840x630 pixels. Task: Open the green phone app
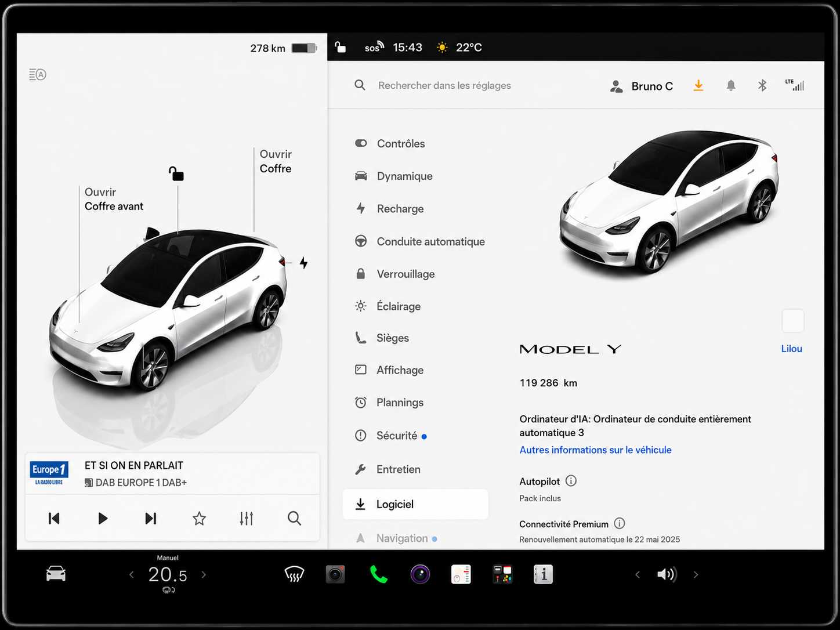378,574
